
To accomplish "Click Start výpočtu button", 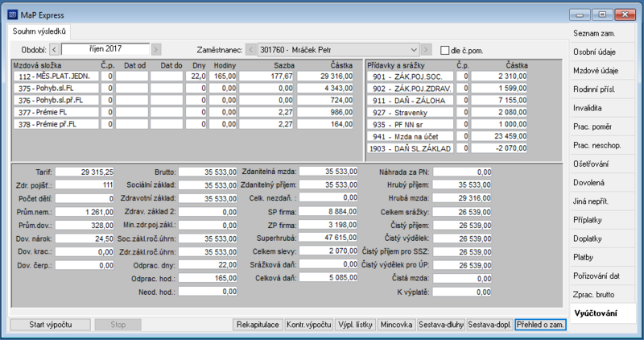I will pos(50,325).
